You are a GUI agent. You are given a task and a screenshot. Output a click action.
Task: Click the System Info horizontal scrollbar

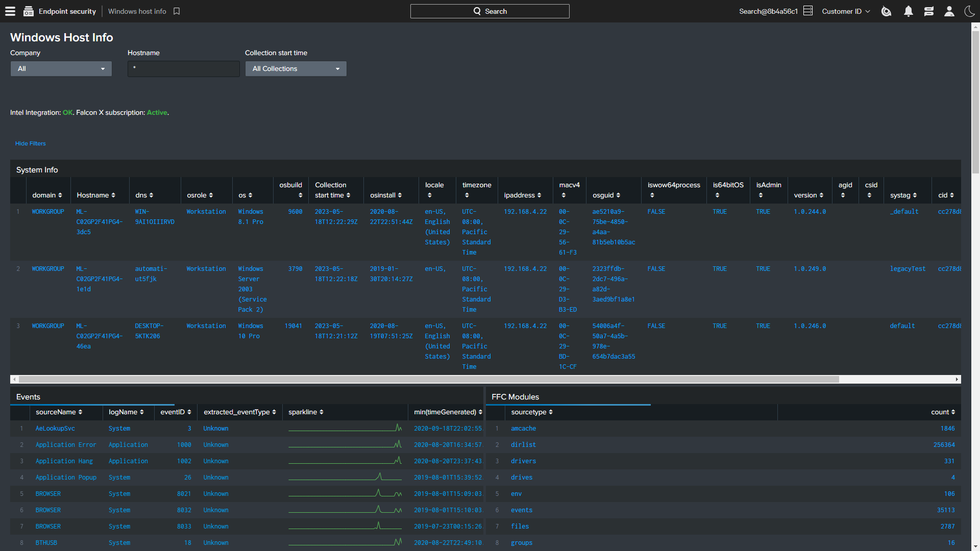point(429,380)
